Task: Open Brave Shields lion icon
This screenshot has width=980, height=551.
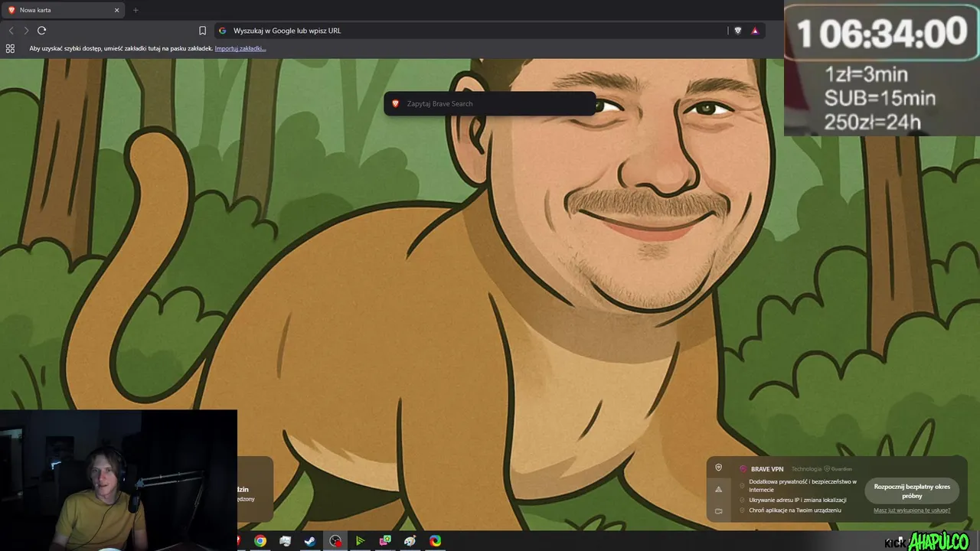Action: pos(738,31)
